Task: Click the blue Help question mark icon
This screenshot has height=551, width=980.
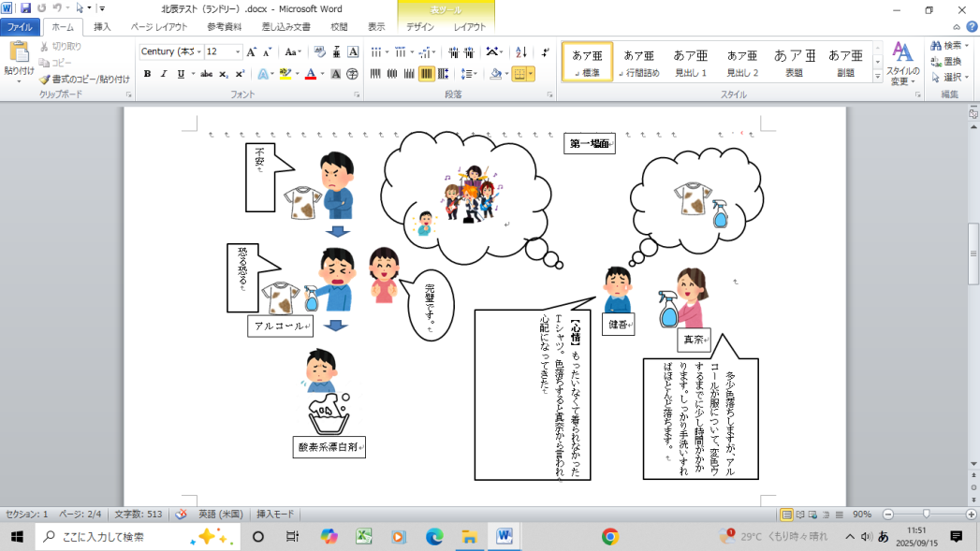Action: (x=961, y=27)
